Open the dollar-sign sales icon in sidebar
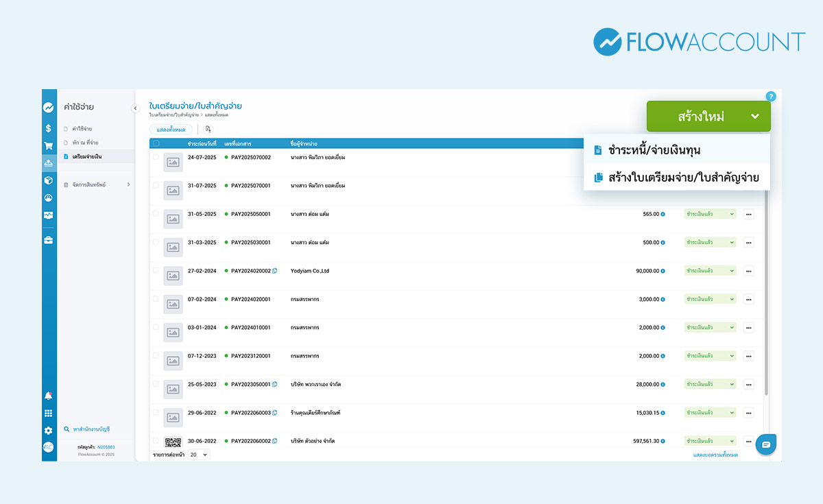This screenshot has width=823, height=504. 49,128
